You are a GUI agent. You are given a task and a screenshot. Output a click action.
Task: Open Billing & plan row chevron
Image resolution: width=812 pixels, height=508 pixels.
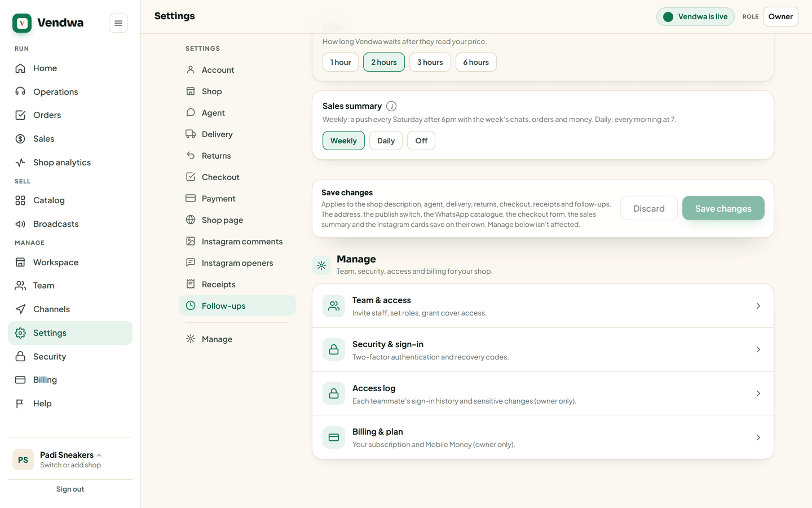[x=758, y=437]
